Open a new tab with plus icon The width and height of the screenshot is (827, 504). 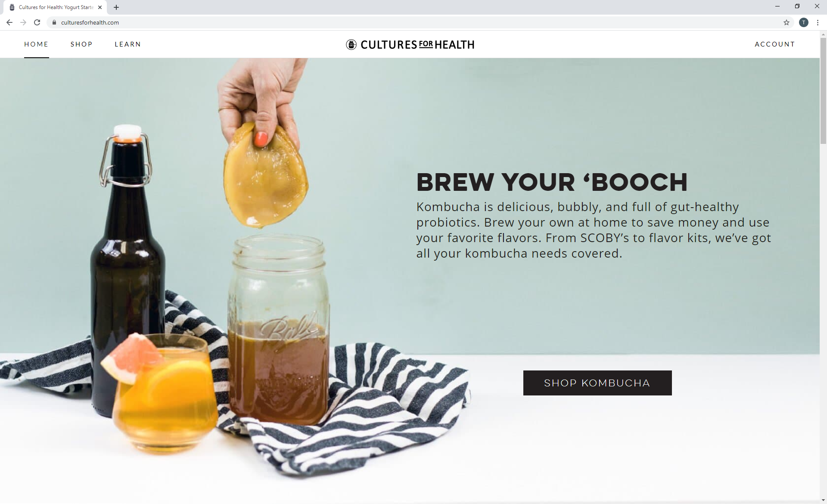click(x=116, y=7)
